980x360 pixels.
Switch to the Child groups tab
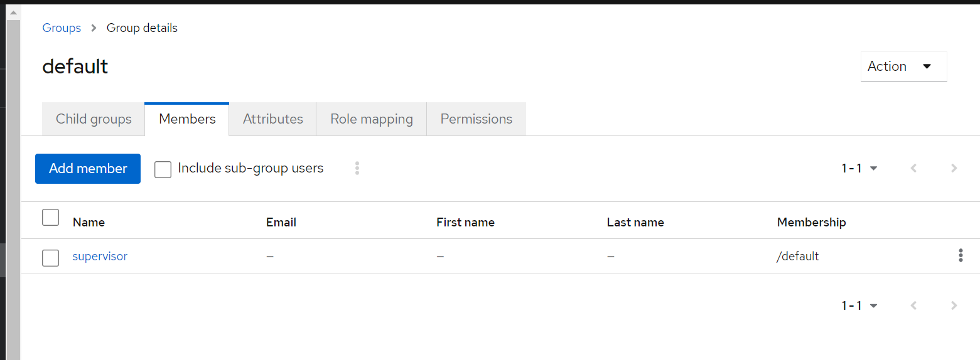point(94,119)
